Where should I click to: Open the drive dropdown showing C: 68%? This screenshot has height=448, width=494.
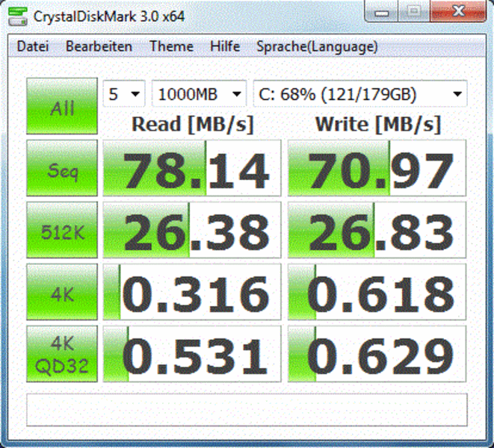click(360, 94)
